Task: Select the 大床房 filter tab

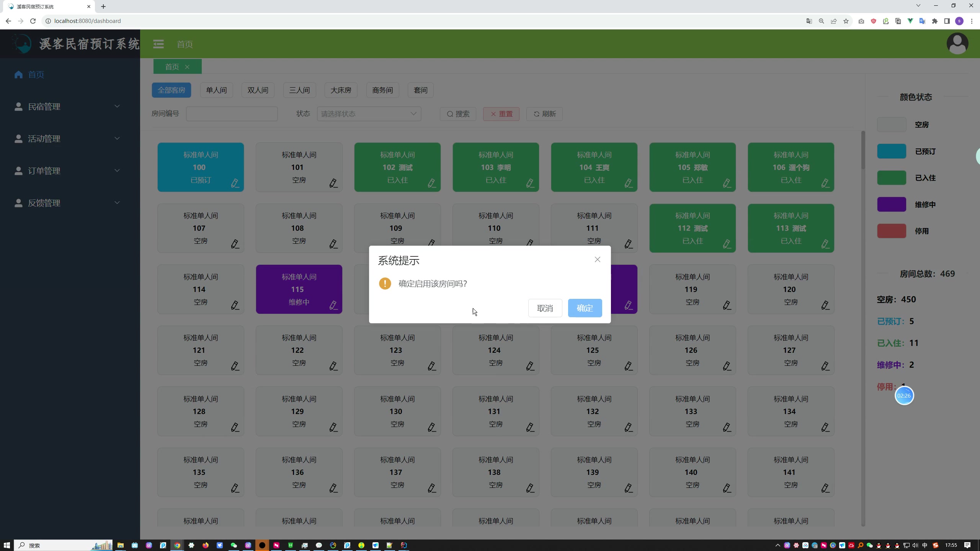Action: point(341,90)
